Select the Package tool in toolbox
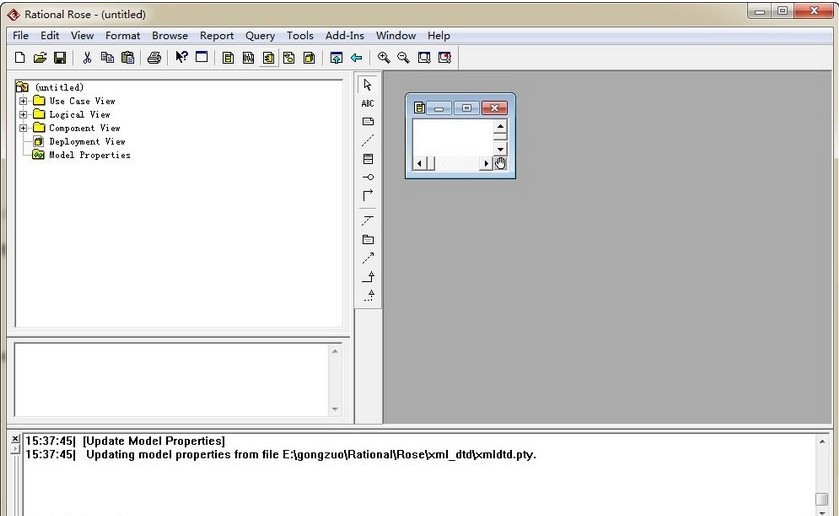 pyautogui.click(x=368, y=239)
